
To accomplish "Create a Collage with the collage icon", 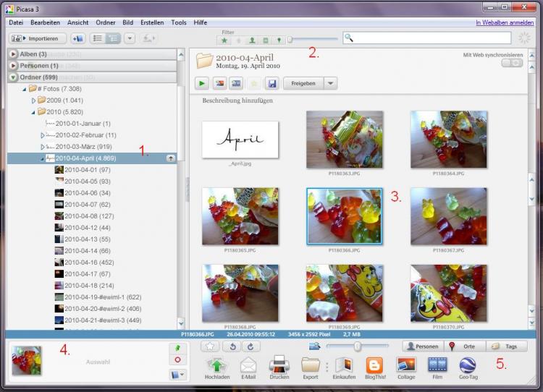I will (x=406, y=365).
